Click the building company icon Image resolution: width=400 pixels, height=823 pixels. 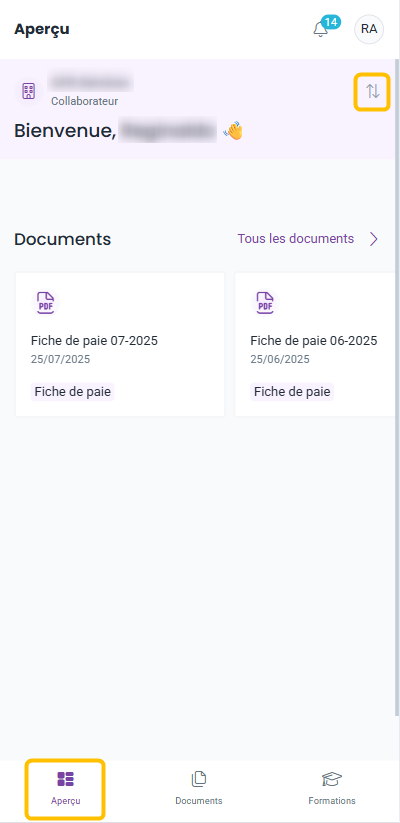point(28,91)
